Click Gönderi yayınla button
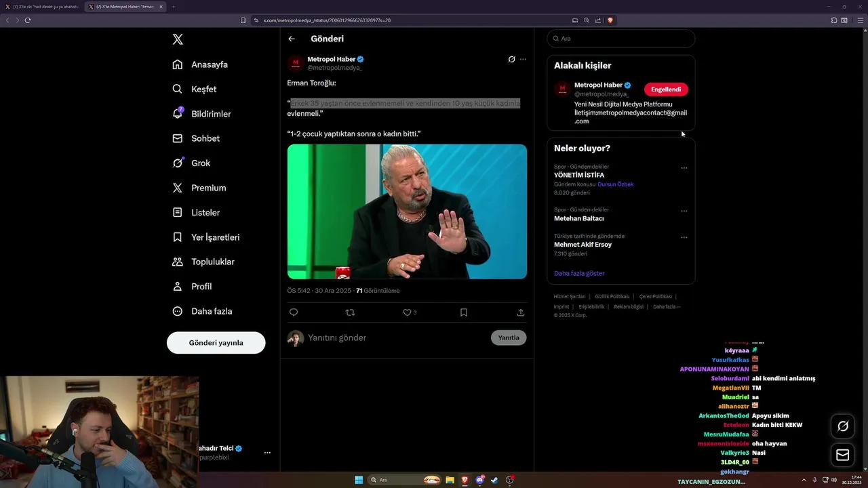The width and height of the screenshot is (868, 488). click(216, 342)
